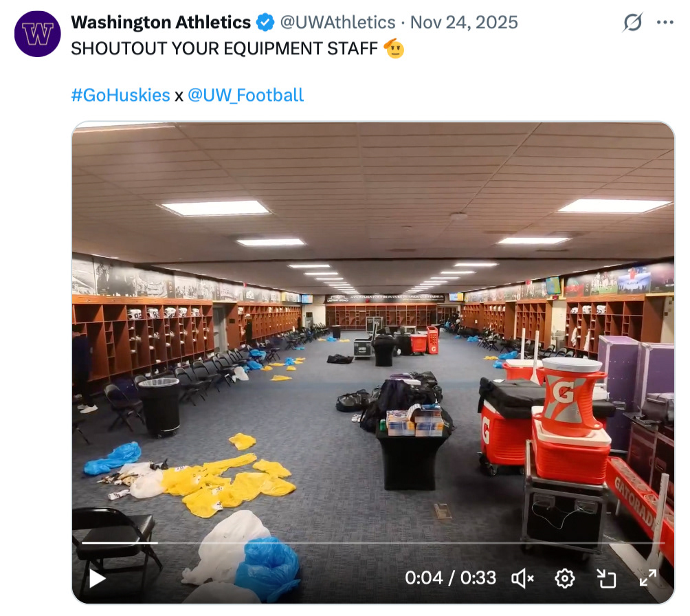This screenshot has height=616, width=690.
Task: Open the @UW_Football mention
Action: (245, 95)
